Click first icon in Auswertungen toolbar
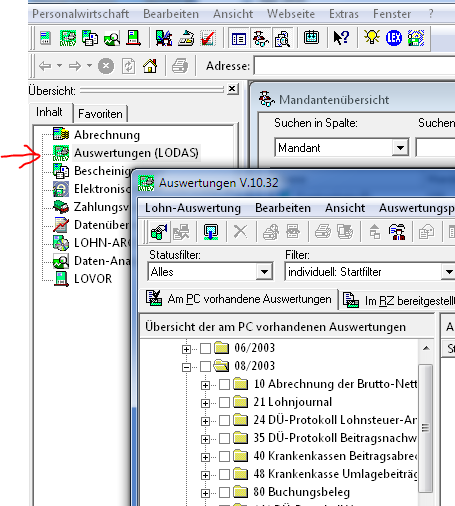 click(159, 231)
